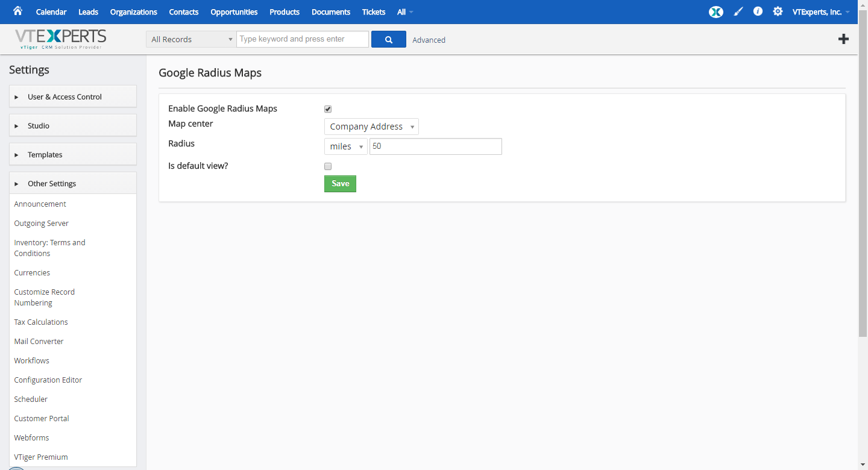The width and height of the screenshot is (868, 470).
Task: Expand the All modules menu
Action: tap(405, 12)
